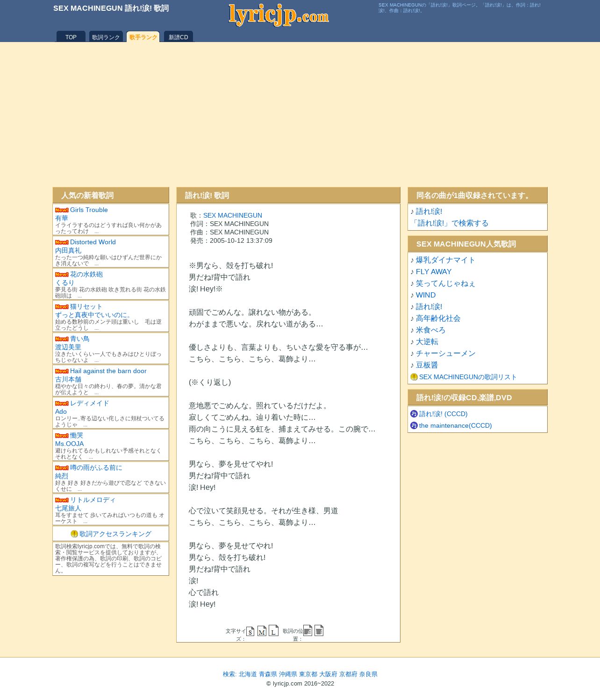
Task: Open artist 純烈 link
Action: coord(62,476)
